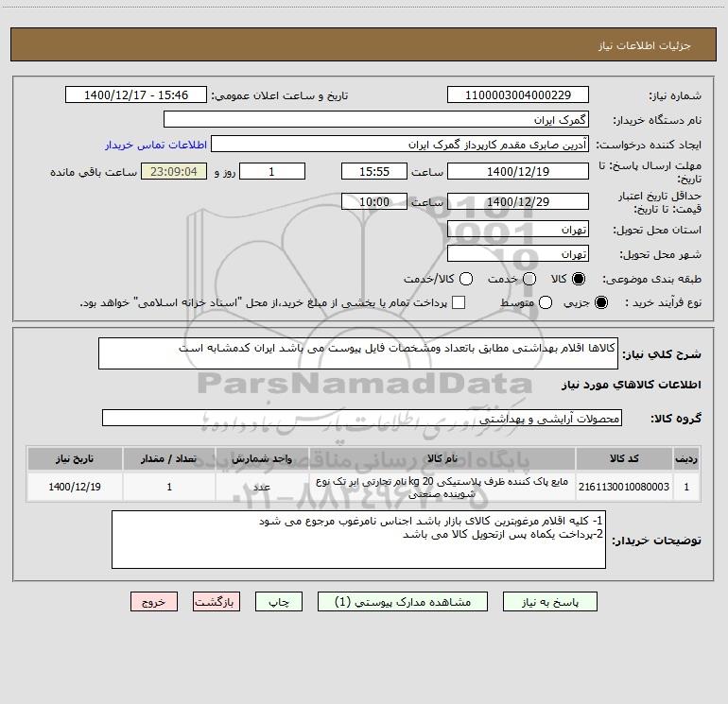Click the need number field 1100003004000229
728x704 pixels.
(x=518, y=95)
